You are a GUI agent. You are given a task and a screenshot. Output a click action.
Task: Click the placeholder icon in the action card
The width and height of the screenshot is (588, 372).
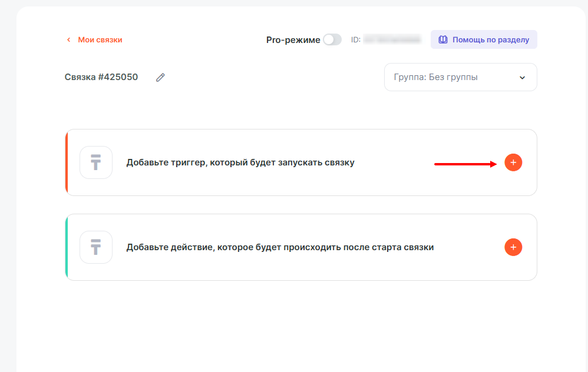pos(96,247)
